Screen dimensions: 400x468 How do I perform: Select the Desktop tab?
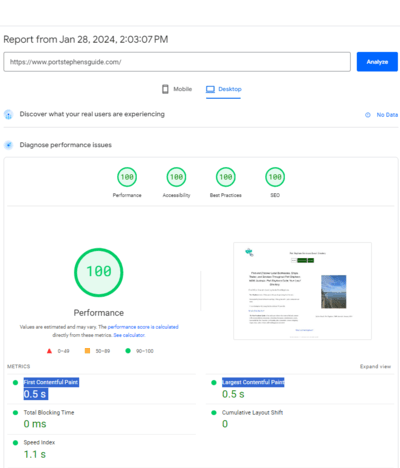point(223,89)
